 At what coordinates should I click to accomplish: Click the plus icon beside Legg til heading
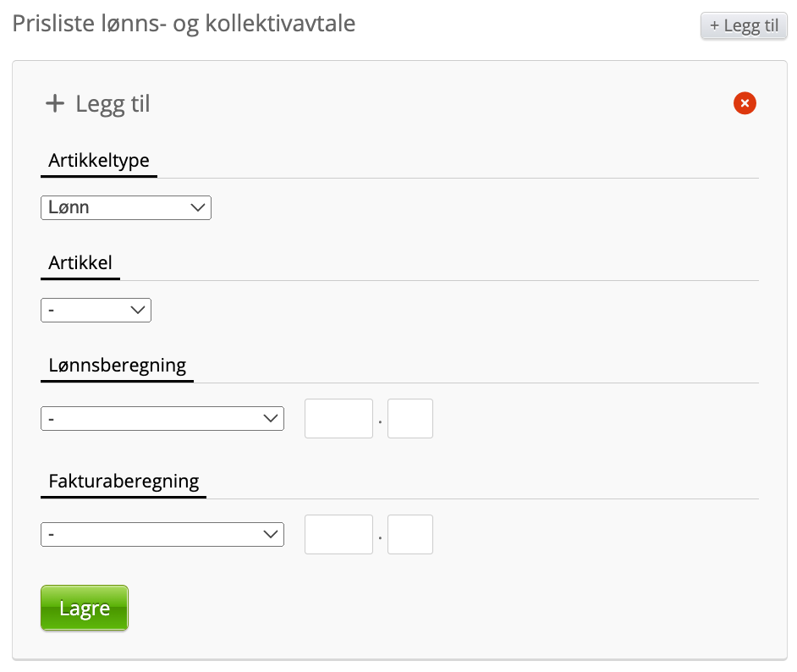(x=55, y=103)
